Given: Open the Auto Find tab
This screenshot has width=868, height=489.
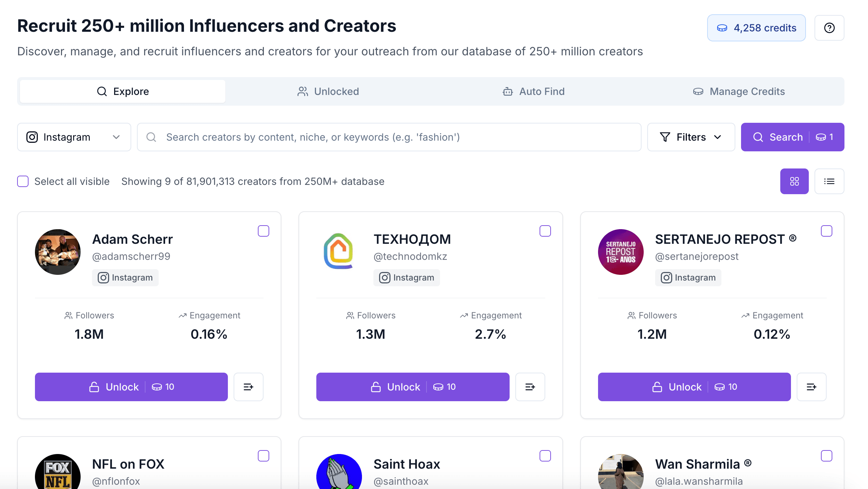Looking at the screenshot, I should tap(533, 91).
